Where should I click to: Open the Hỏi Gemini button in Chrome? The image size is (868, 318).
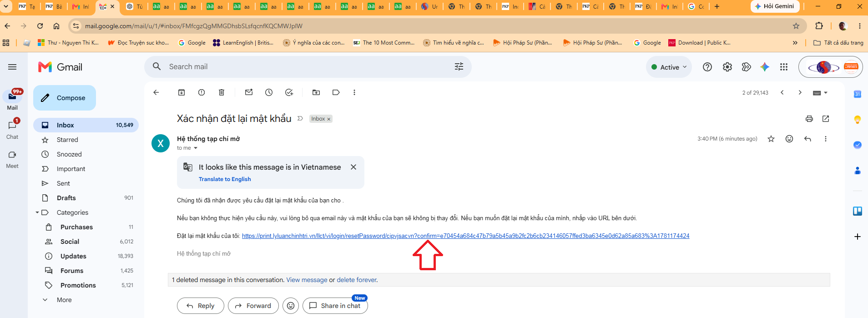coord(775,6)
